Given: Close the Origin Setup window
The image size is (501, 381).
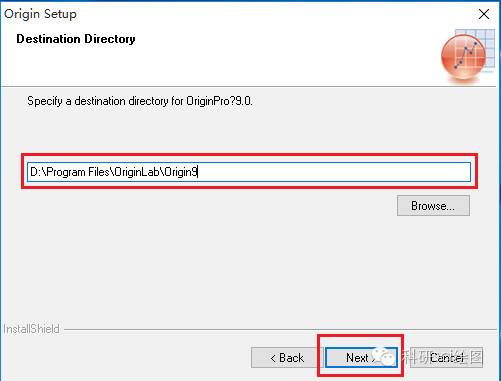Looking at the screenshot, I should coord(484,14).
